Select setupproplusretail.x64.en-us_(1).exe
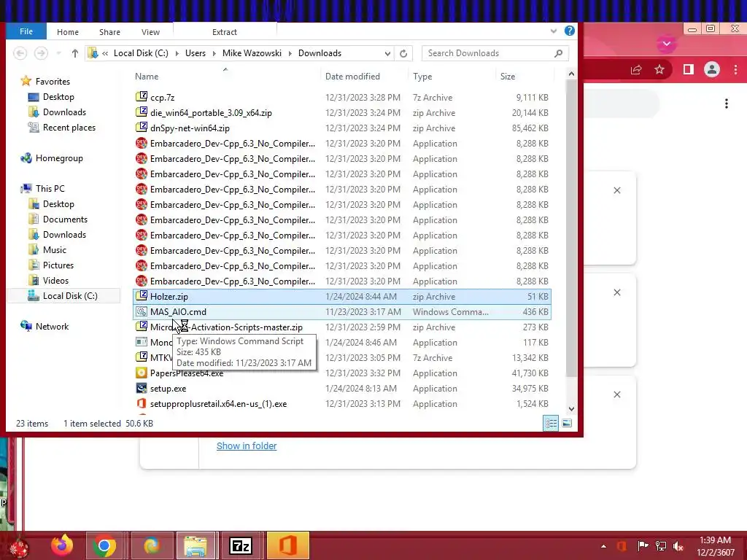747x560 pixels. [218, 403]
